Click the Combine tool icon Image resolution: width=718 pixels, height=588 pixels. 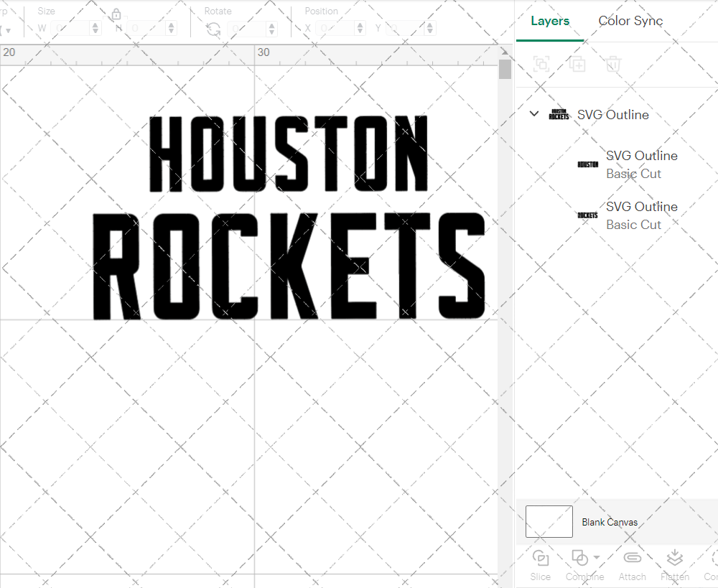[580, 558]
